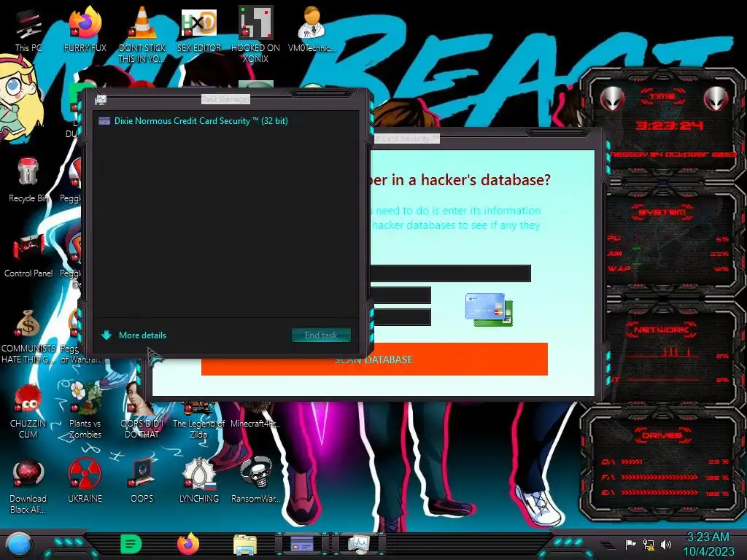Open the This PC desktop icon
747x560 pixels.
point(28,31)
